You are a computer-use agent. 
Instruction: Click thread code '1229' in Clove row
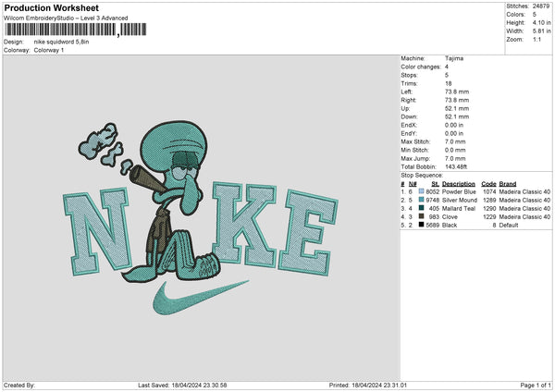[x=489, y=217]
